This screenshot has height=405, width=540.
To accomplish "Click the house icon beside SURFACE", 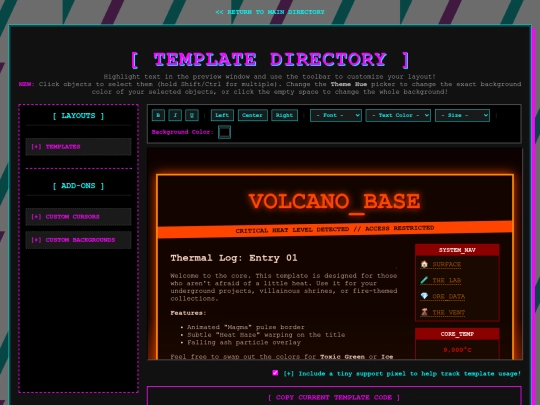I will [x=424, y=264].
